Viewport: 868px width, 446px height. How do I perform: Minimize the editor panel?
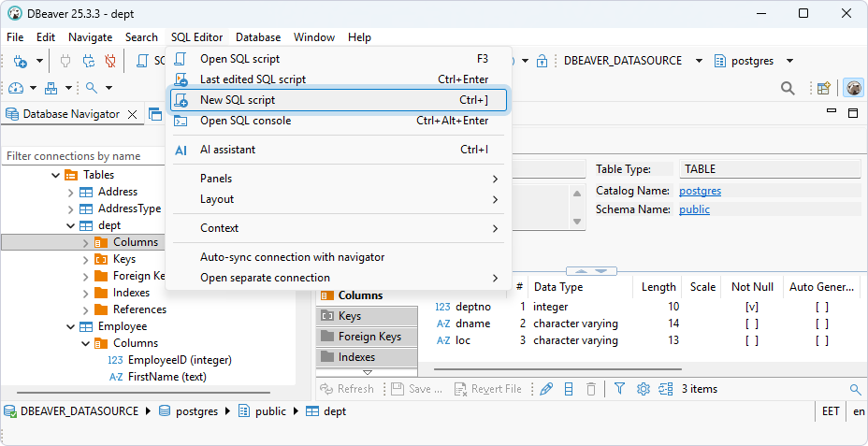click(x=831, y=111)
